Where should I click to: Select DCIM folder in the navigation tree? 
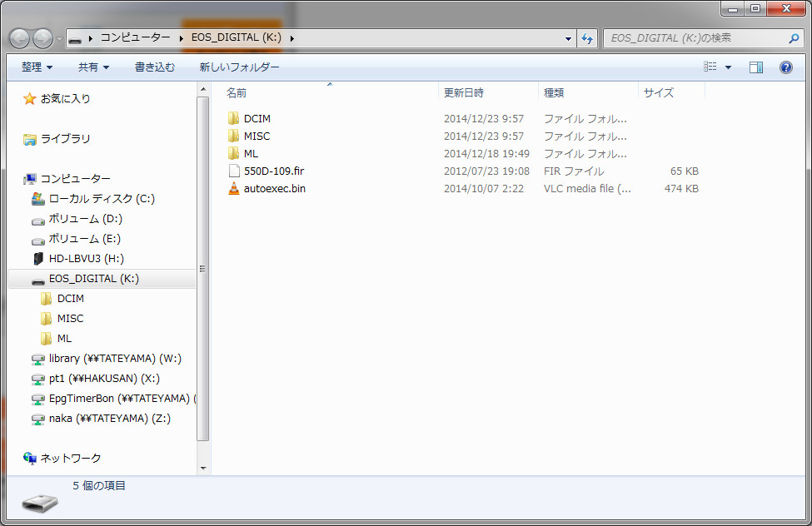71,299
